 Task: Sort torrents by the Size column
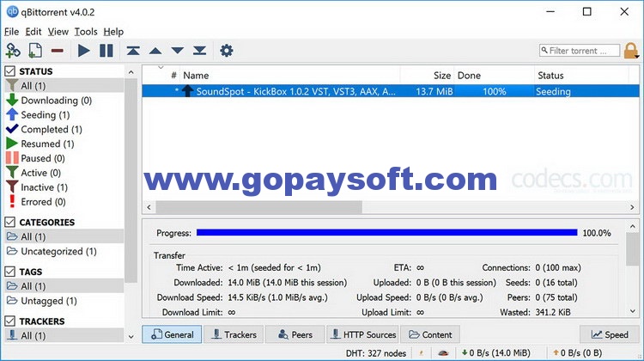pyautogui.click(x=427, y=76)
